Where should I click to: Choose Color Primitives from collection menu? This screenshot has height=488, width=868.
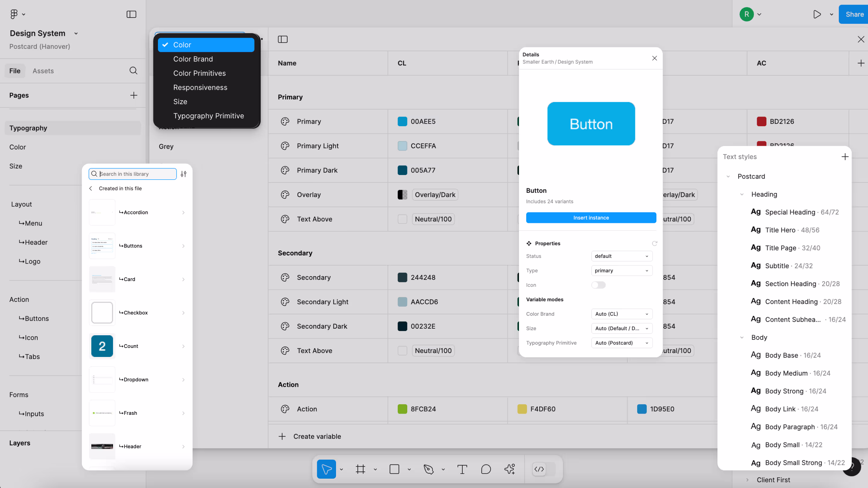point(199,73)
